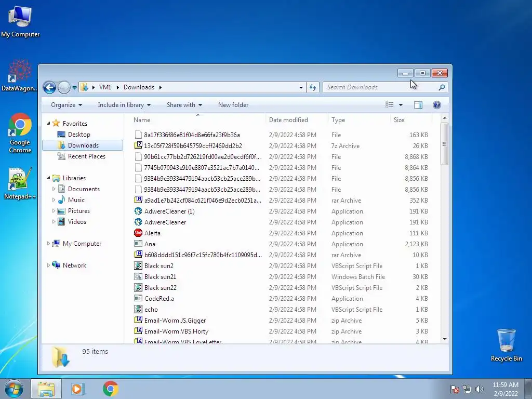532x399 pixels.
Task: Select the Alerta stop-sign icon
Action: (138, 233)
